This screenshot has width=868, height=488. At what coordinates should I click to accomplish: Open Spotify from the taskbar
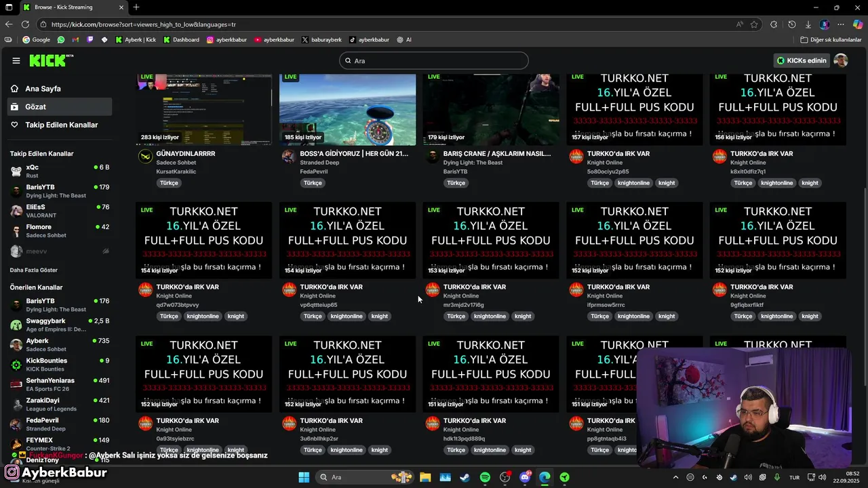(x=485, y=477)
